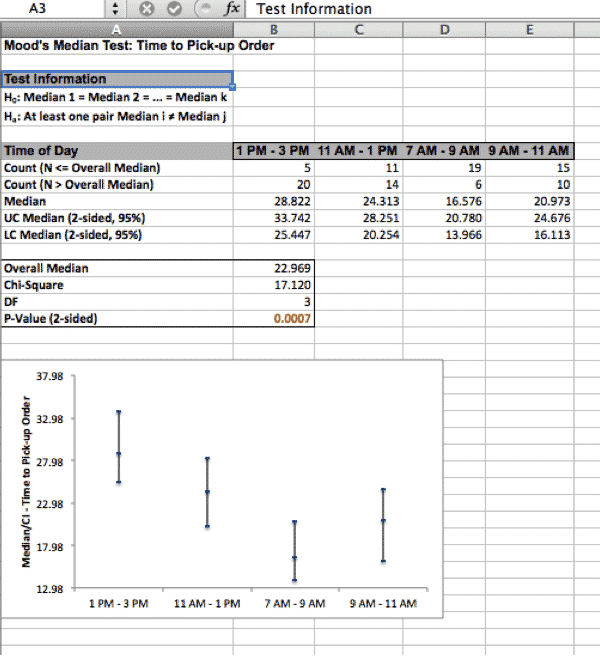Screen dimensions: 600x656
Task: Click the 1 PM - 3 PM median marker in chart
Action: click(x=119, y=454)
